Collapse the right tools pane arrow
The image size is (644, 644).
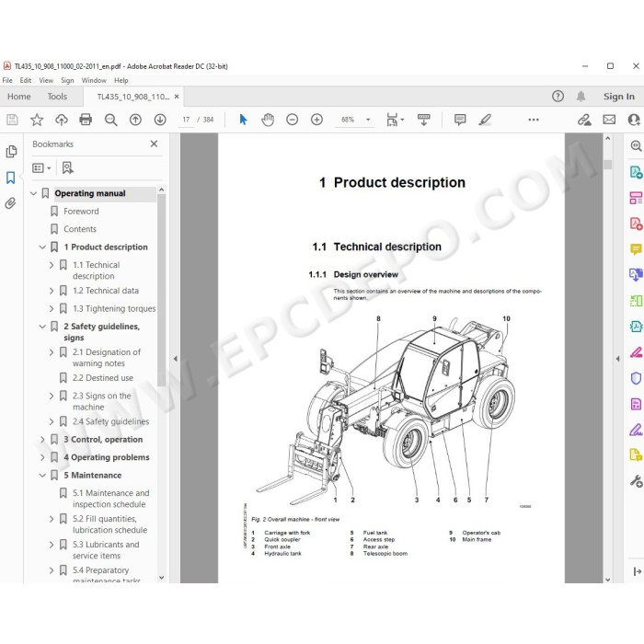tap(617, 359)
